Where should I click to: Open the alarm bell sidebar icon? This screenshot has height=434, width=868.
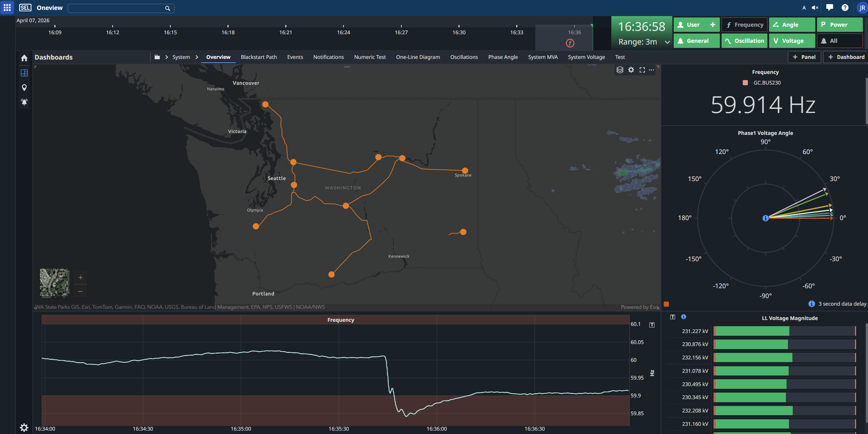[x=24, y=102]
